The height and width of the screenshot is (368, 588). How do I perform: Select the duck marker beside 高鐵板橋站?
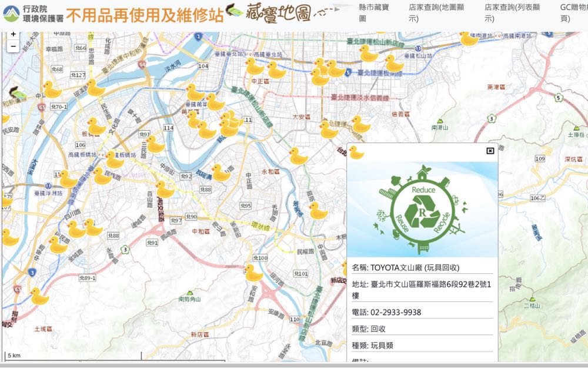coord(115,160)
